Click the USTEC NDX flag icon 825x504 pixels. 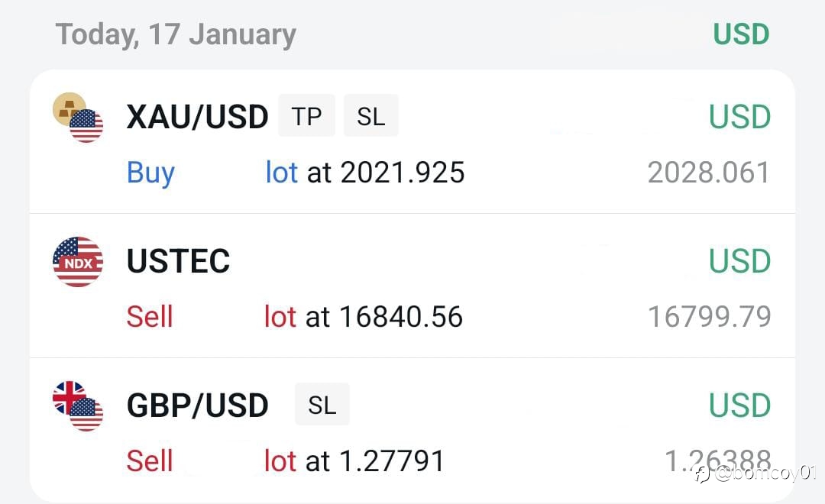78,261
